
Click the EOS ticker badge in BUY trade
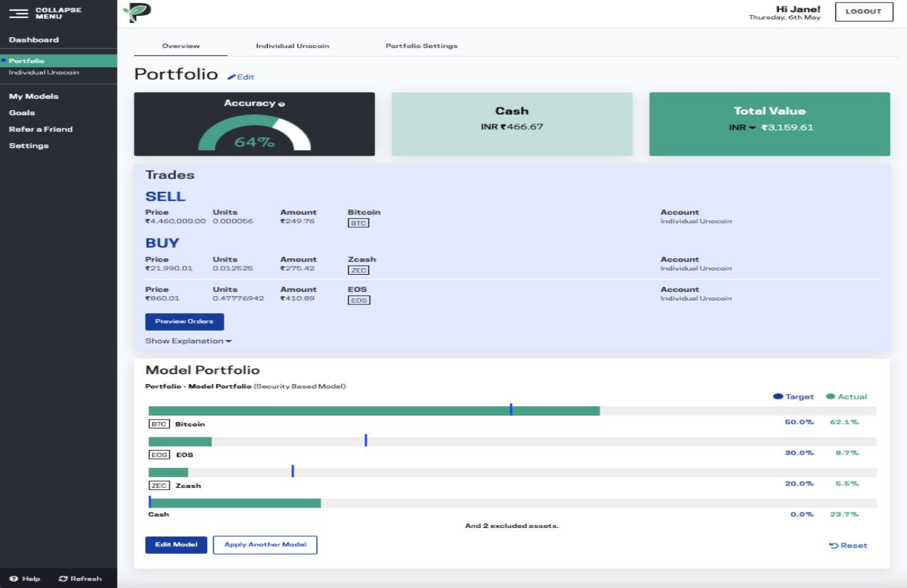point(359,300)
